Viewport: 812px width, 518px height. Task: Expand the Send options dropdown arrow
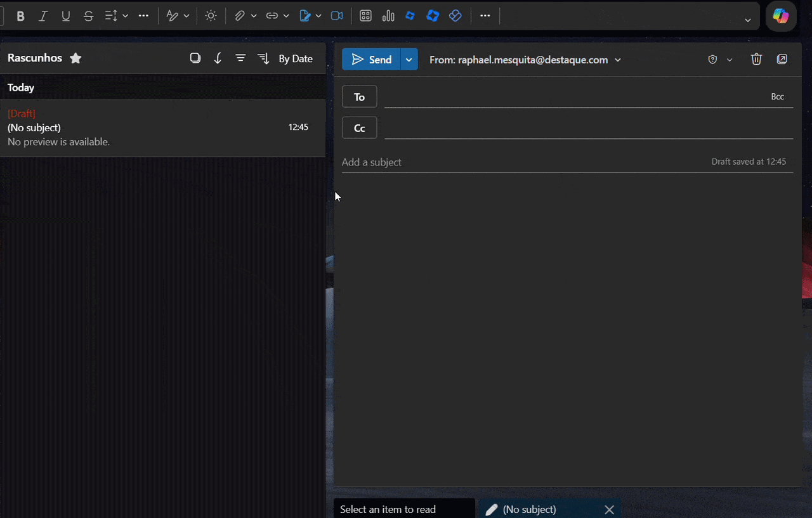tap(409, 60)
